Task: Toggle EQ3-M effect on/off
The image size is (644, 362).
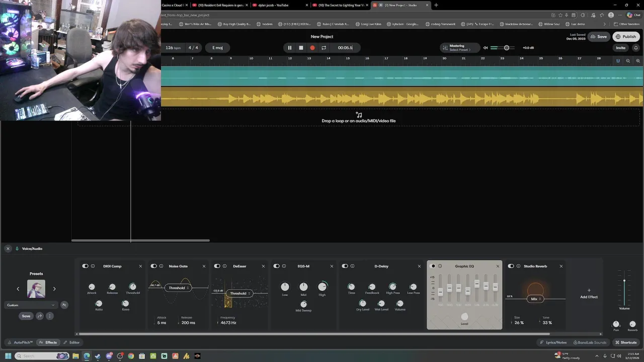Action: pyautogui.click(x=276, y=266)
